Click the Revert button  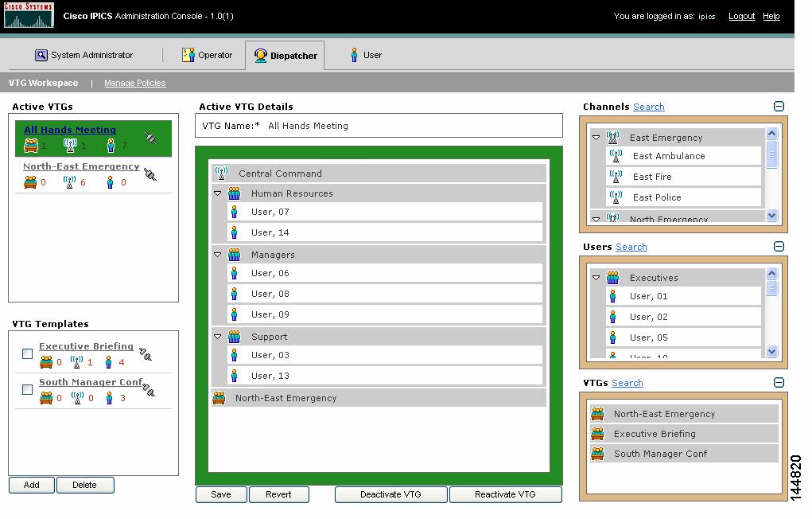tap(278, 494)
